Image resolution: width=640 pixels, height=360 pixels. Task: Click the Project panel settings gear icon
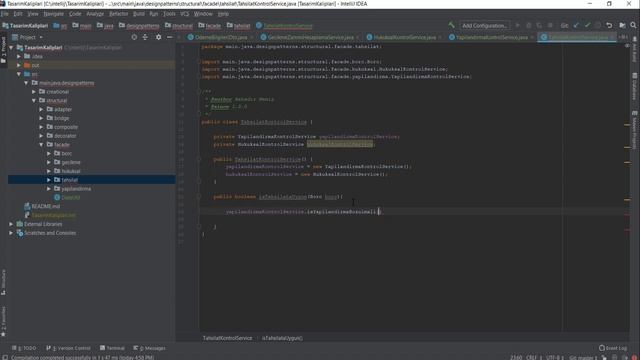click(x=158, y=37)
